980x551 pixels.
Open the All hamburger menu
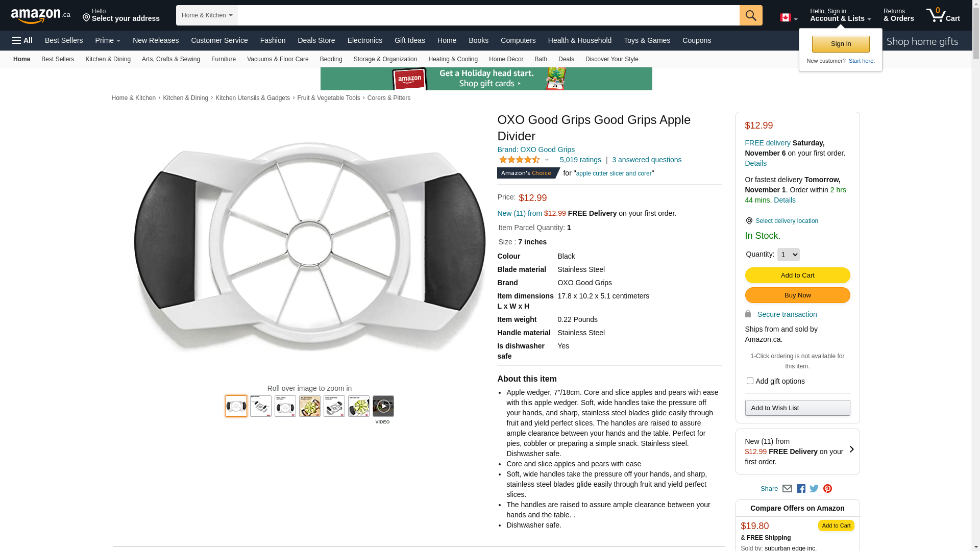click(x=22, y=40)
